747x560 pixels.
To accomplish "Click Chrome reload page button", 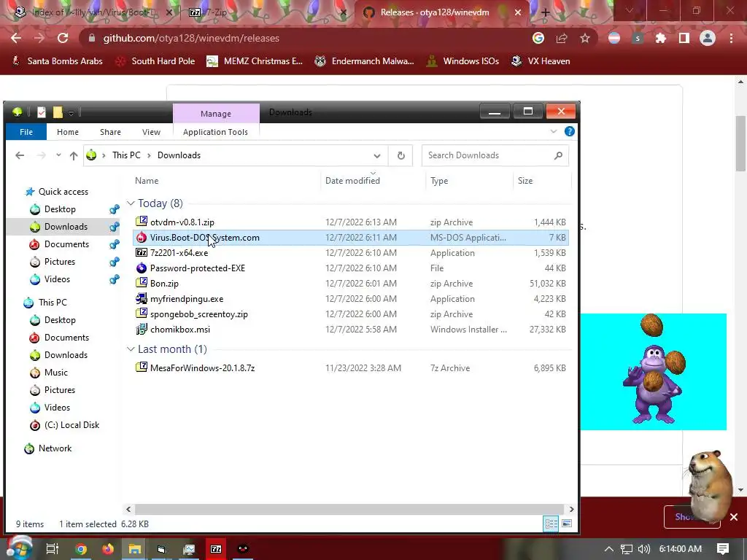I will [63, 38].
